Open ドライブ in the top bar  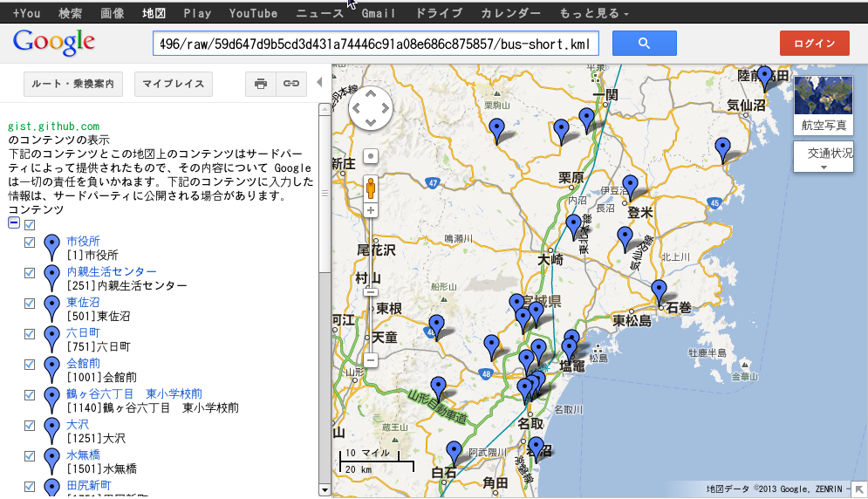click(x=439, y=13)
